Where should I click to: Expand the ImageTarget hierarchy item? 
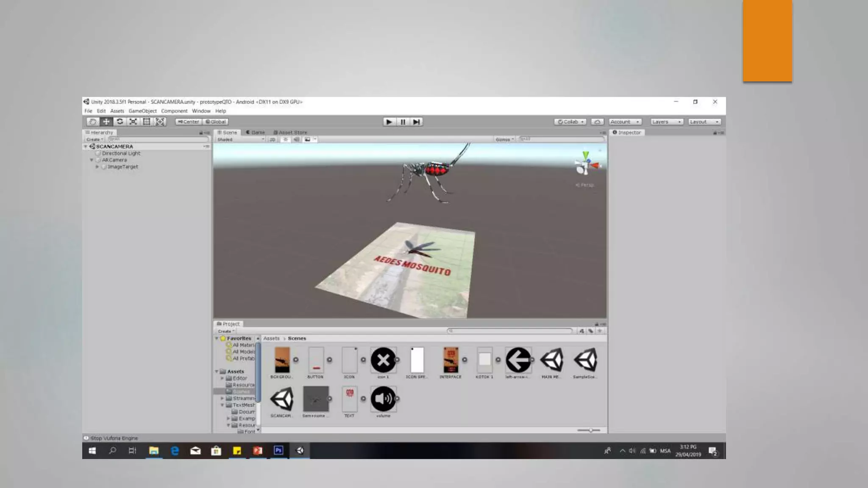tap(97, 167)
